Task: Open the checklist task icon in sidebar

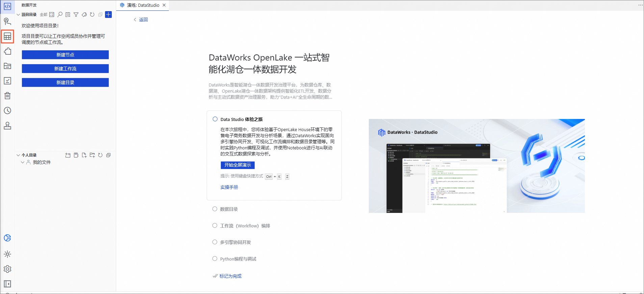Action: tap(7, 81)
